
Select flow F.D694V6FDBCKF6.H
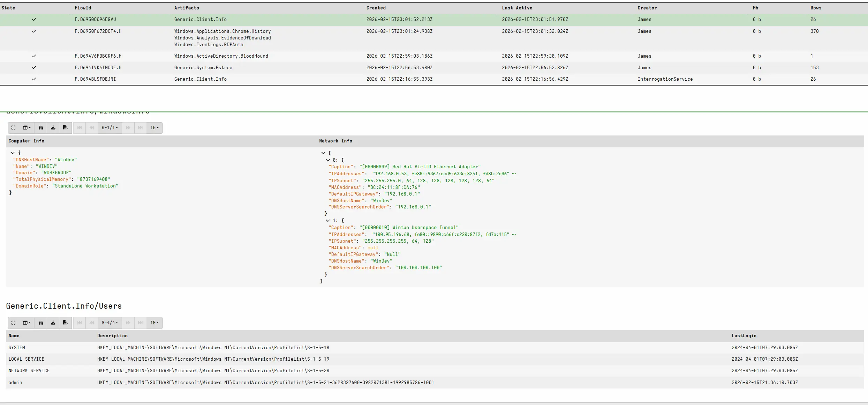pos(434,56)
